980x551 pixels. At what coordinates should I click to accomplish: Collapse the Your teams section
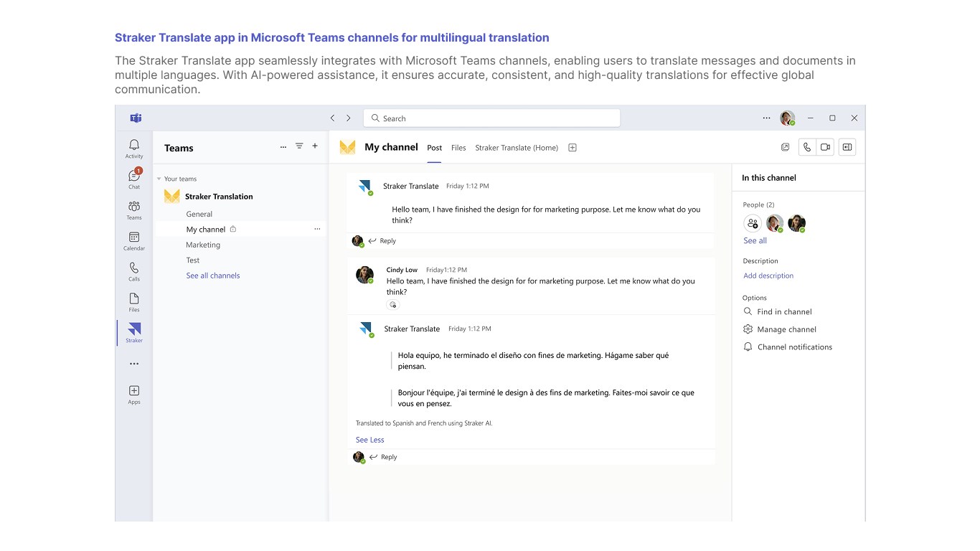pos(159,179)
